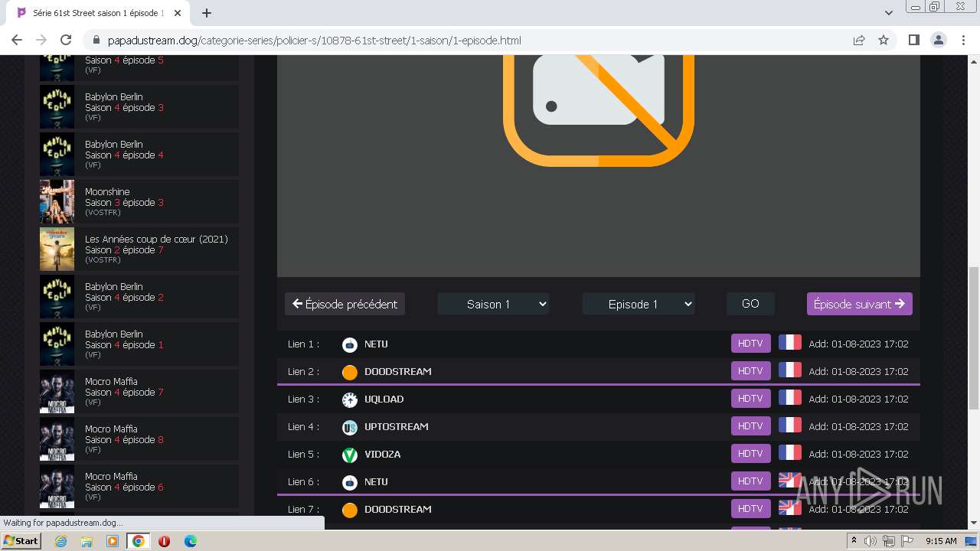980x551 pixels.
Task: Open File Explorer from the taskbar
Action: 87,541
